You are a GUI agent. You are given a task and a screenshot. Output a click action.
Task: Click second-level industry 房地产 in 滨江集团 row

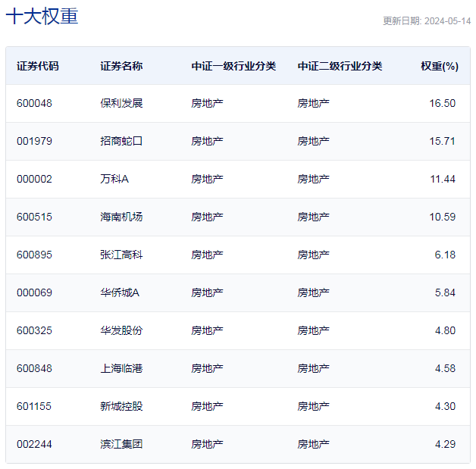pyautogui.click(x=313, y=445)
